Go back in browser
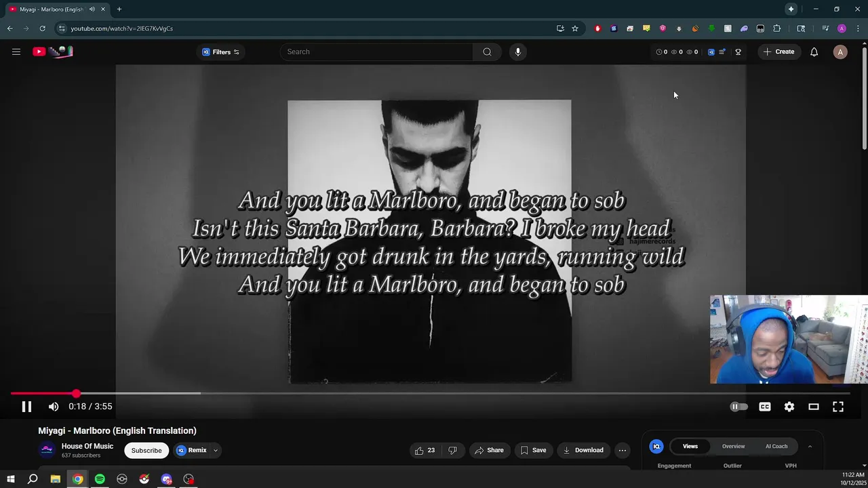 (x=9, y=28)
